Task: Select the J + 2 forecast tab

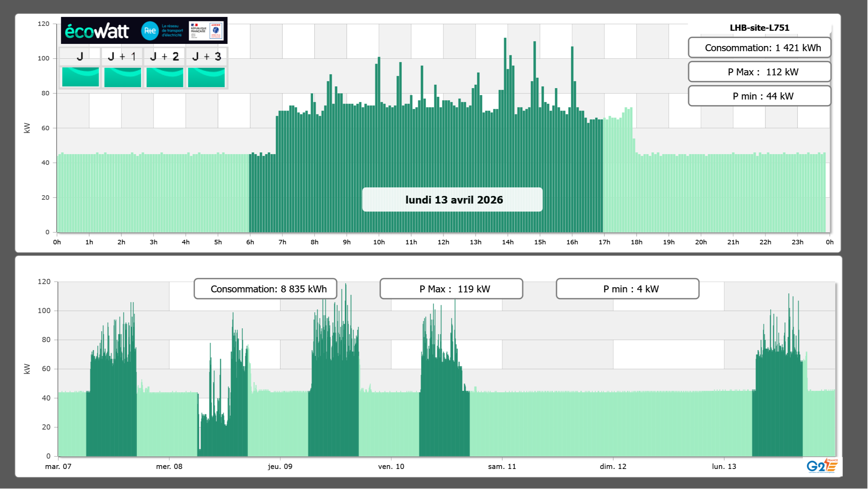Action: tap(165, 56)
